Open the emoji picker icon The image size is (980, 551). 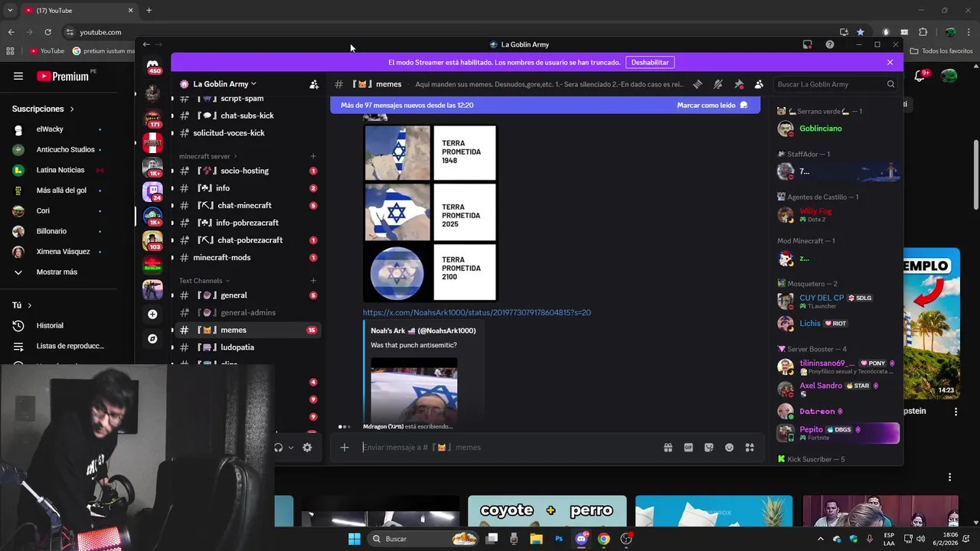730,448
